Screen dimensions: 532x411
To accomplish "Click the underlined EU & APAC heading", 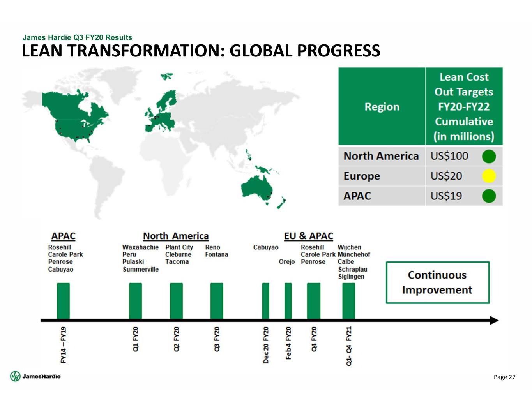I will pyautogui.click(x=308, y=236).
